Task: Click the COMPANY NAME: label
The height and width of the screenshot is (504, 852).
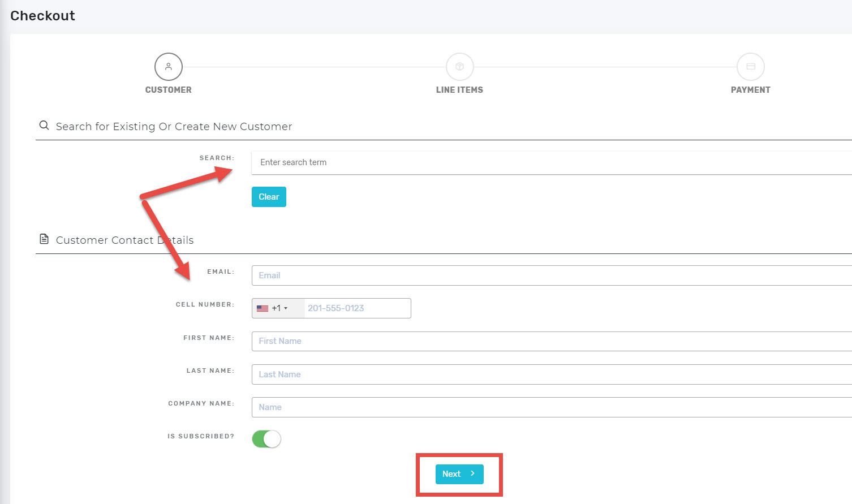Action: pos(201,403)
